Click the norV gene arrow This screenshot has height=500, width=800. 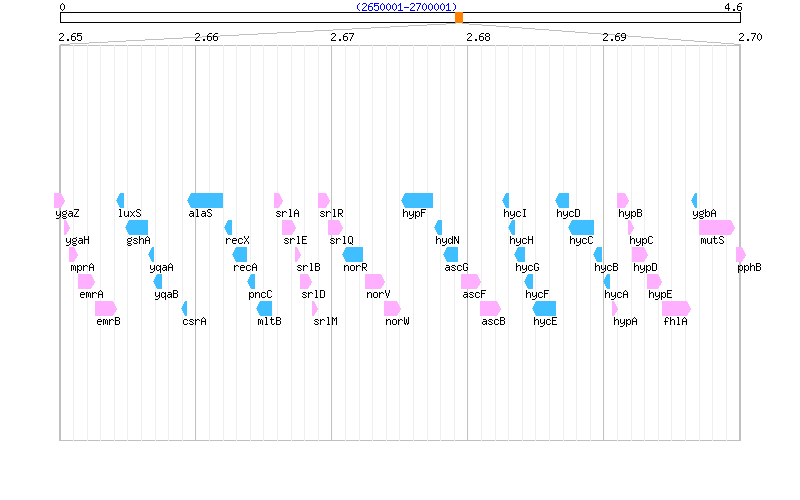pyautogui.click(x=374, y=281)
